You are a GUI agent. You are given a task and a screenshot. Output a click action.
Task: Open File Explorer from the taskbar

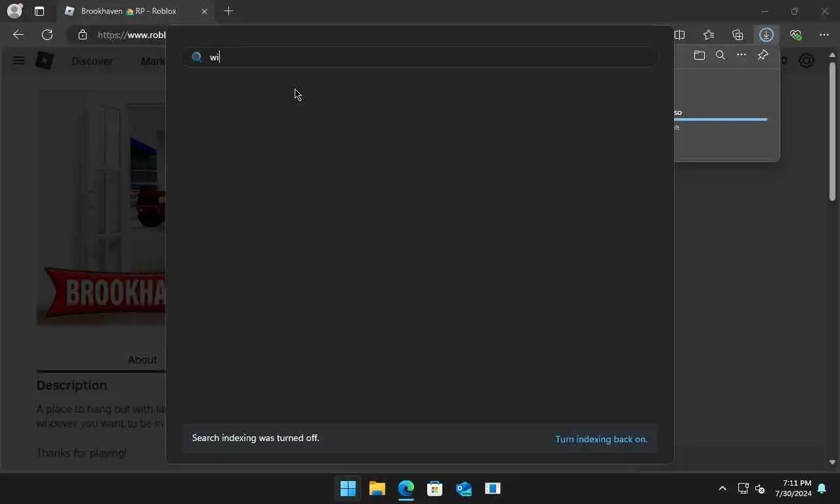coord(377,488)
